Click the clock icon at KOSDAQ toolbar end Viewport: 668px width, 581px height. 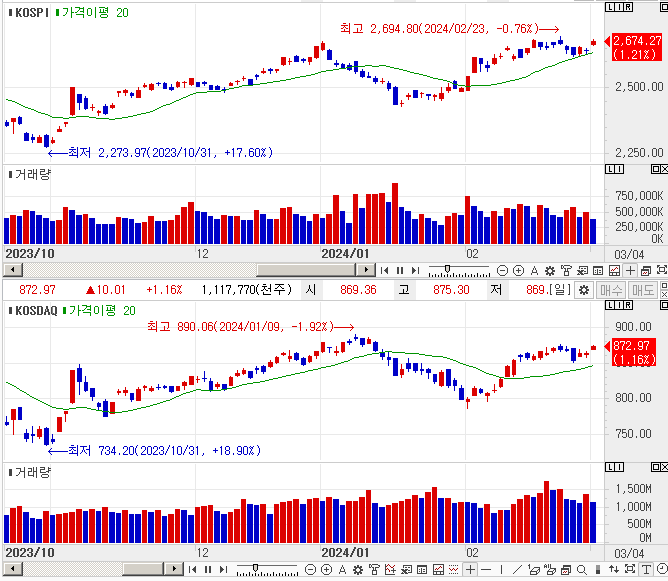662,569
